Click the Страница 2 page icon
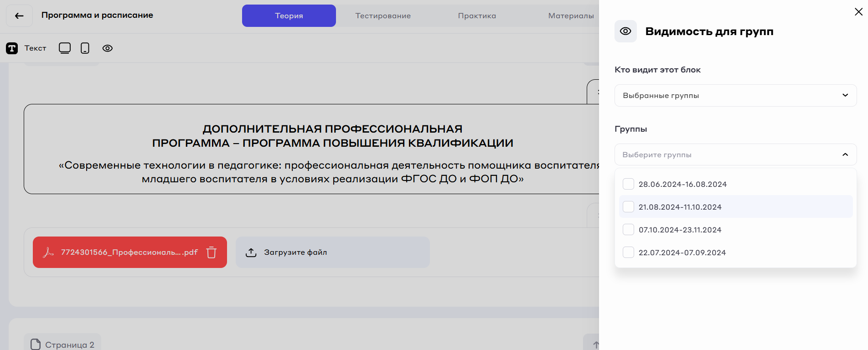 pos(36,345)
